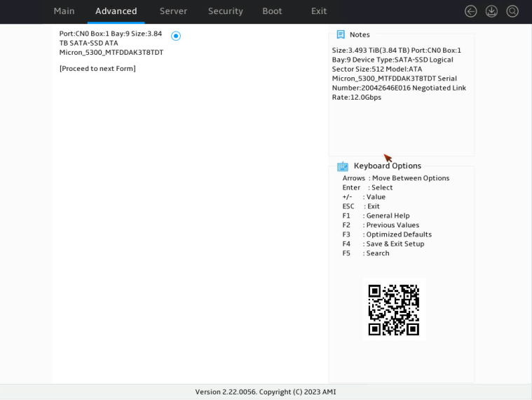Click the +/- : Value entry
The image size is (532, 400).
(364, 197)
